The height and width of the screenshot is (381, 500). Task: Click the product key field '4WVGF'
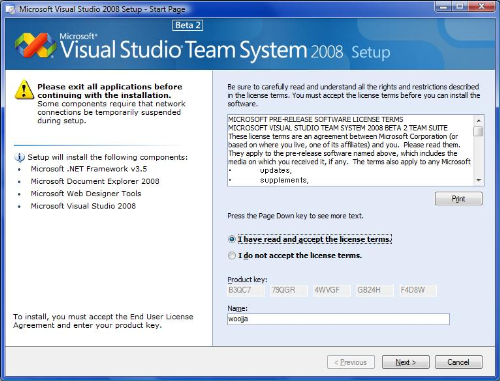coord(332,290)
